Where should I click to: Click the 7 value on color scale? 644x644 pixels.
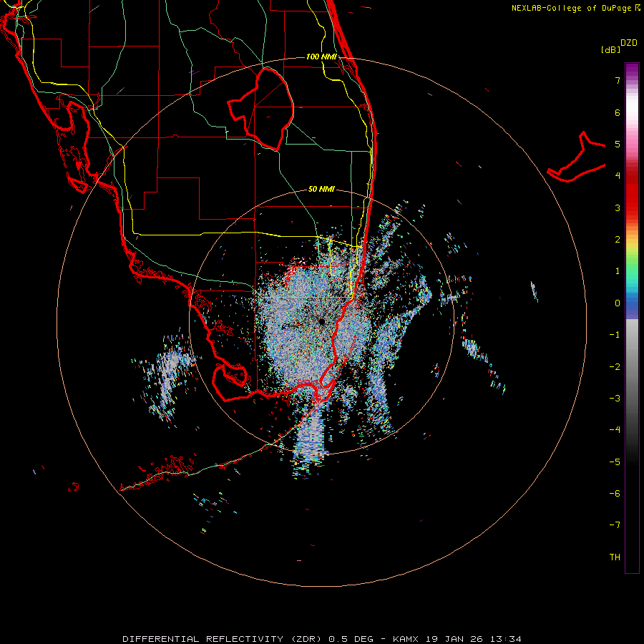click(x=618, y=80)
